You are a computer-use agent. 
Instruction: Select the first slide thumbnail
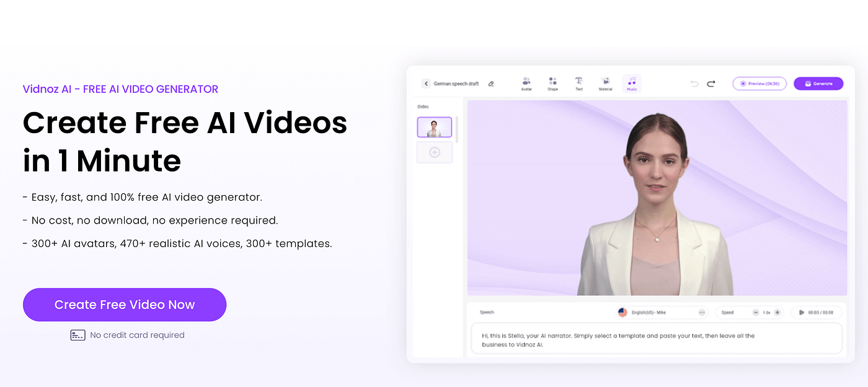tap(435, 128)
